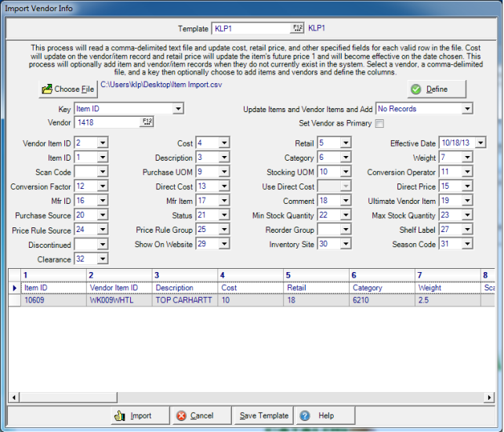Screen dimensions: 504x432
Task: Click Import button with hand icon
Action: point(133,416)
